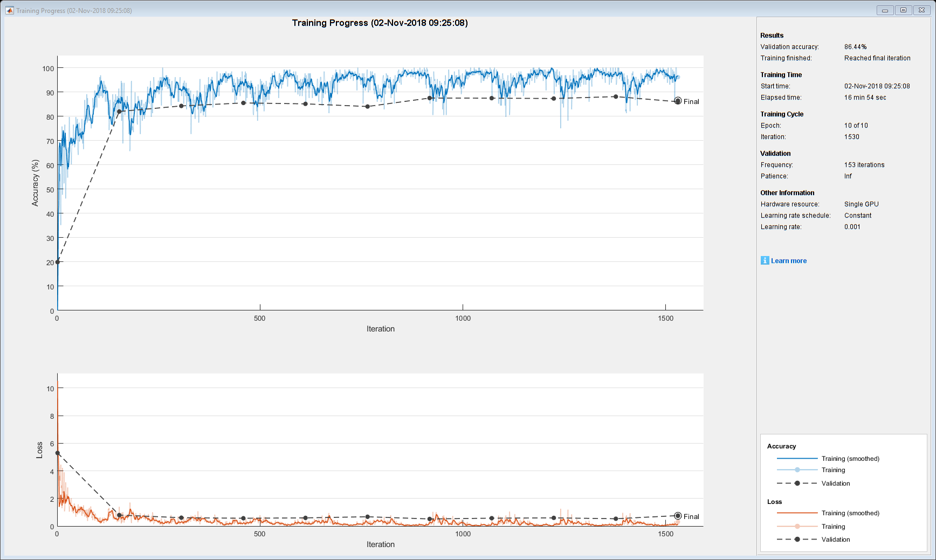936x560 pixels.
Task: Click the Training loss legend marker
Action: coord(797,527)
